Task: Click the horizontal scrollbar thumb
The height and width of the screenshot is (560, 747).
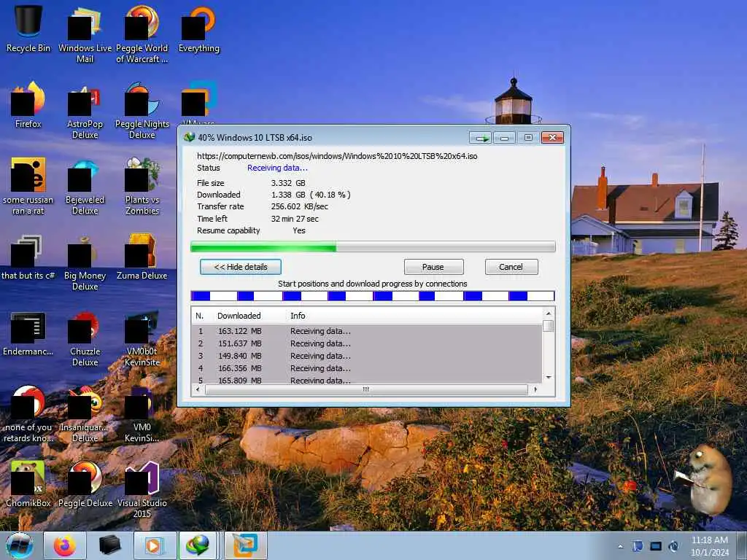Action: (366, 389)
